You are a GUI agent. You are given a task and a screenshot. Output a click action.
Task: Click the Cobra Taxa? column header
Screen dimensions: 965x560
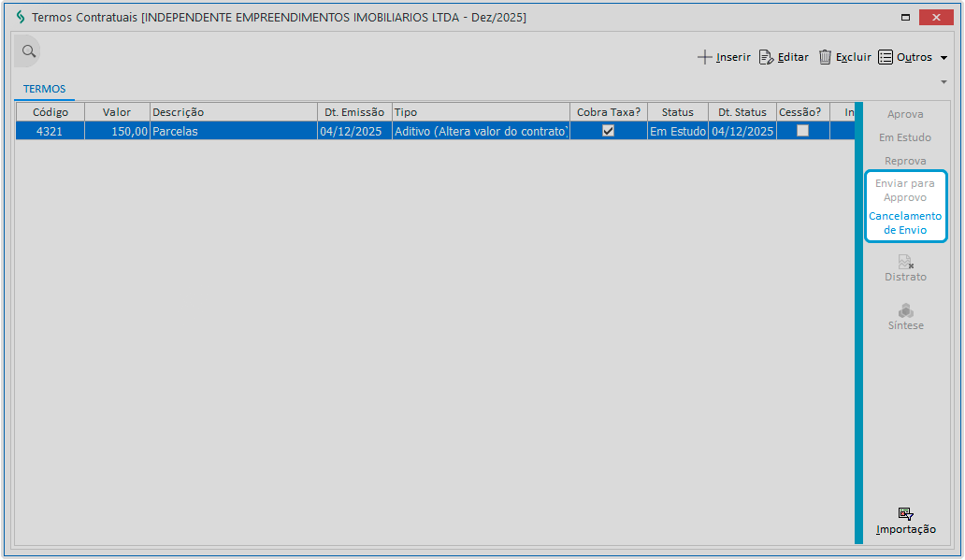pyautogui.click(x=609, y=112)
